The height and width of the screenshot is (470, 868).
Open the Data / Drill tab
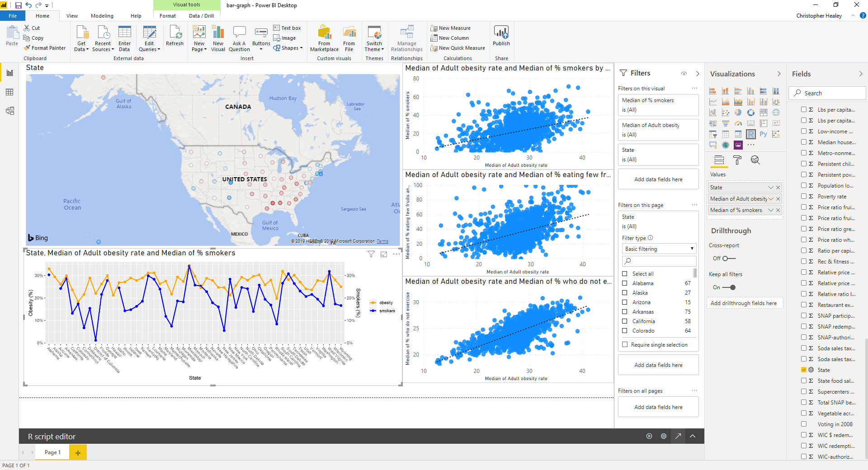(202, 16)
